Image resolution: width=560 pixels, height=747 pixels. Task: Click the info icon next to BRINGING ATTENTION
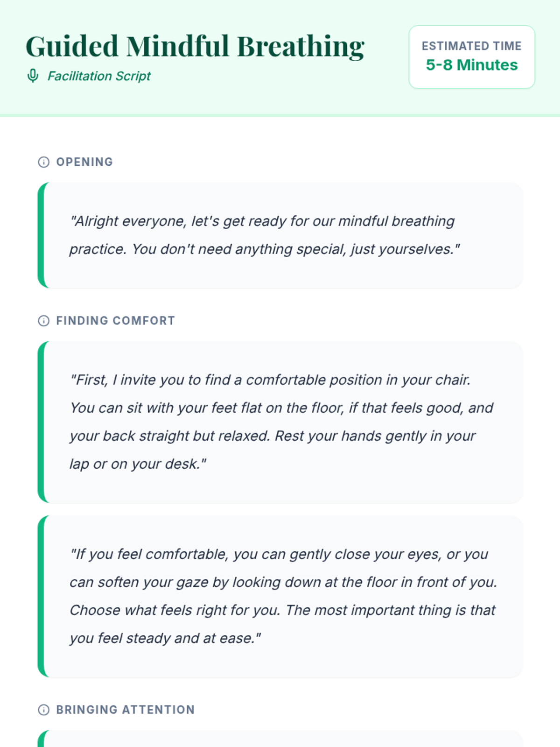coord(43,710)
